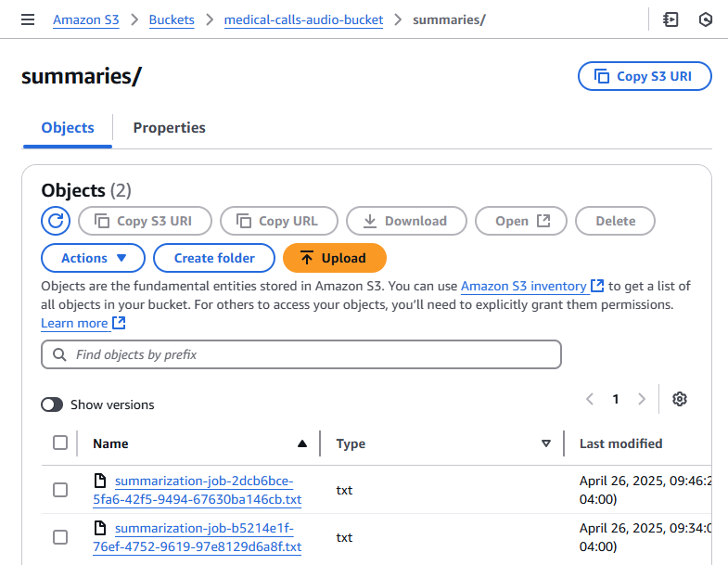728x565 pixels.
Task: Click the CloudShell icon in the header
Action: click(x=671, y=19)
